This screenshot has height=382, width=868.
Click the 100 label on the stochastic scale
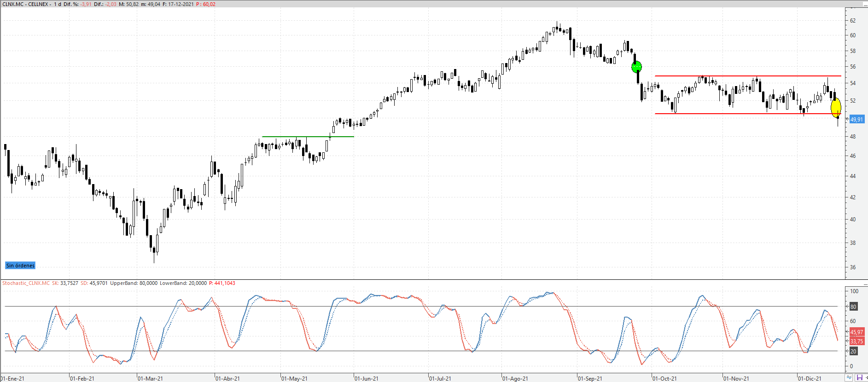pos(854,291)
